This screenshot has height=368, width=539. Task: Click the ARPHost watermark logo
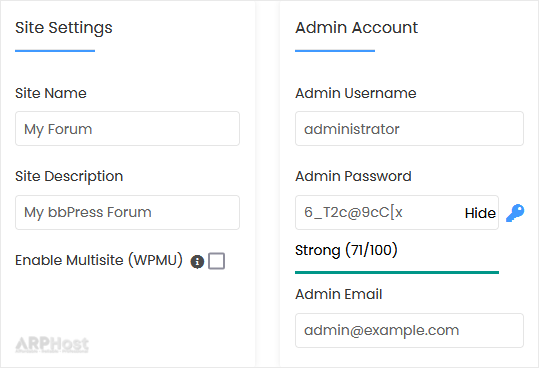52,345
